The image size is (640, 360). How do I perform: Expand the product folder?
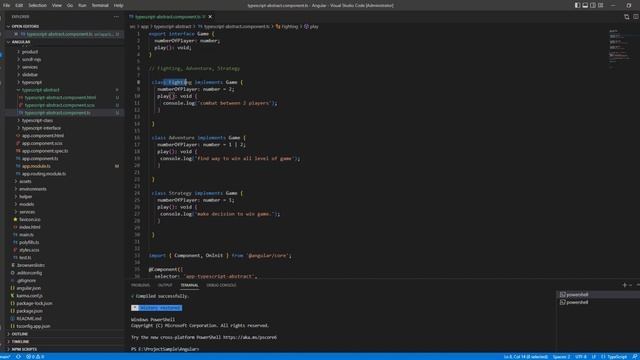tap(30, 52)
